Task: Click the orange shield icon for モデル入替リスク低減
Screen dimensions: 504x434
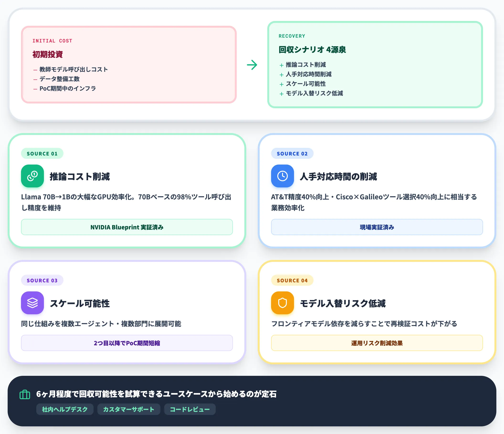Action: click(x=282, y=303)
